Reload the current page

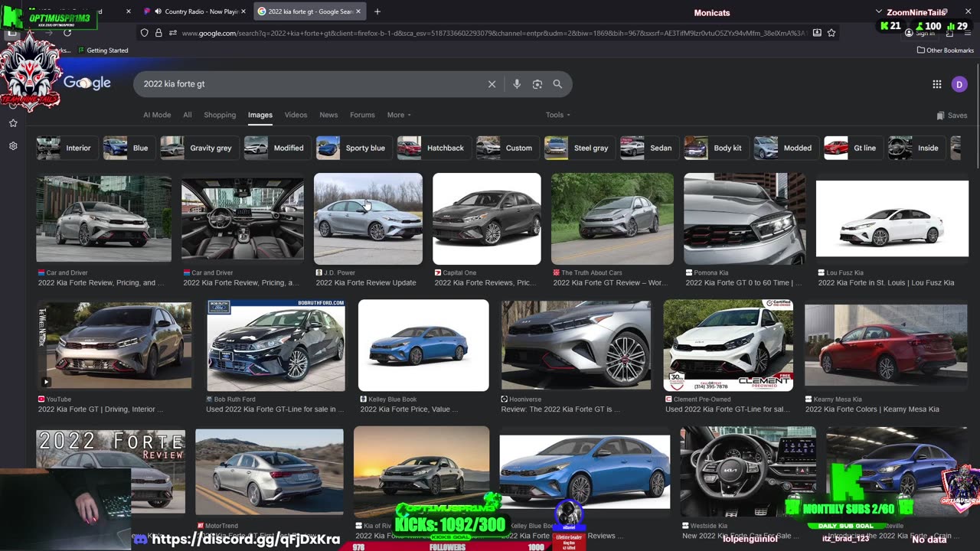coord(67,33)
